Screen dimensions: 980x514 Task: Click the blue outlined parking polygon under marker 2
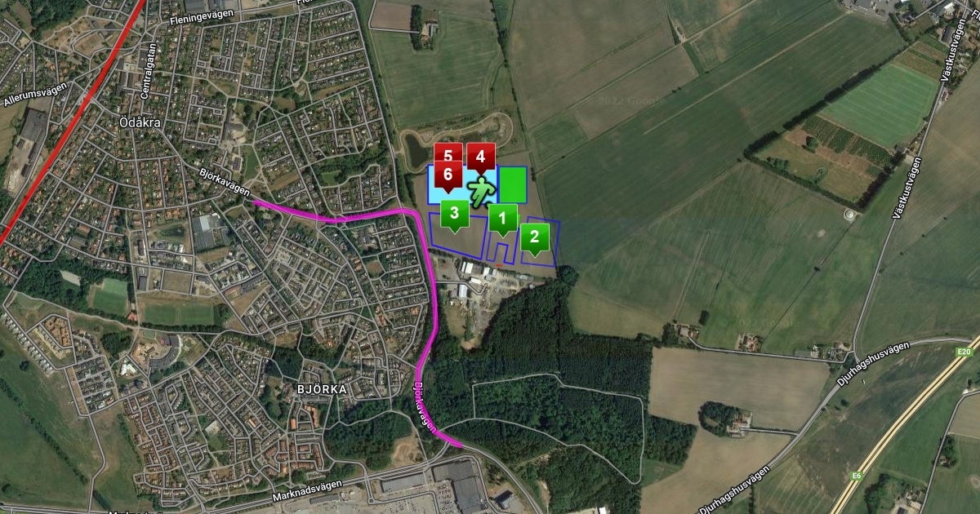[x=541, y=243]
